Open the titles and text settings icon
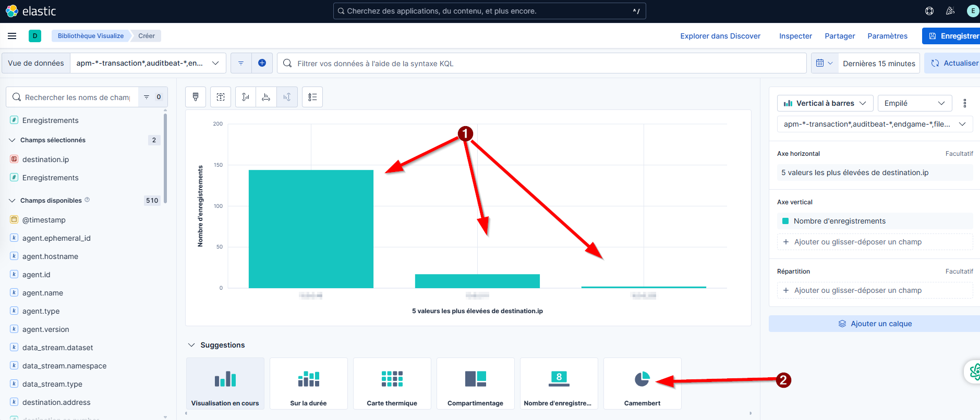Screen dimensions: 980x420 221,97
